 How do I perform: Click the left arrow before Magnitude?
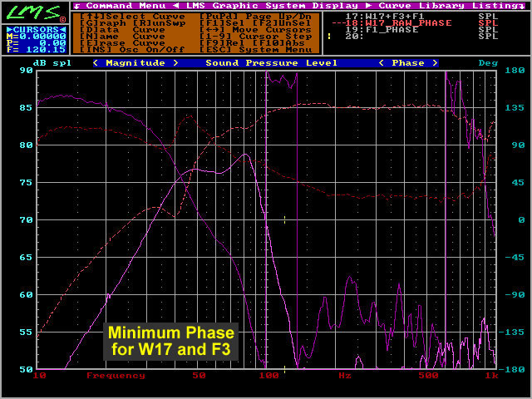click(x=96, y=63)
